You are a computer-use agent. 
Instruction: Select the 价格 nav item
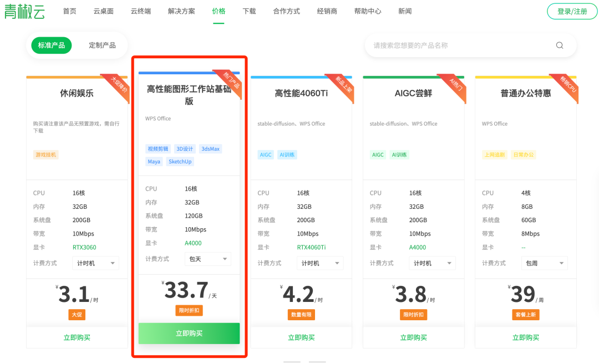219,11
